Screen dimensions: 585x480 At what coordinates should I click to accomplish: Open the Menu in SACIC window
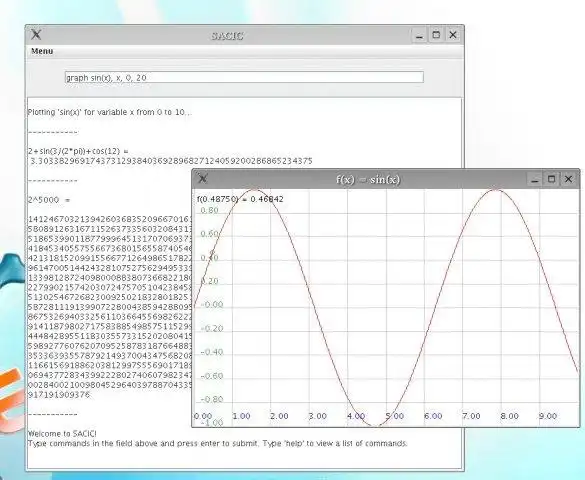click(x=42, y=51)
